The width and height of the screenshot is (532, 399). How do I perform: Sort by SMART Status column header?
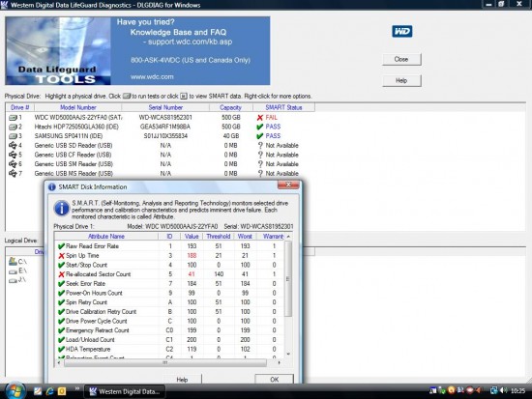point(283,107)
